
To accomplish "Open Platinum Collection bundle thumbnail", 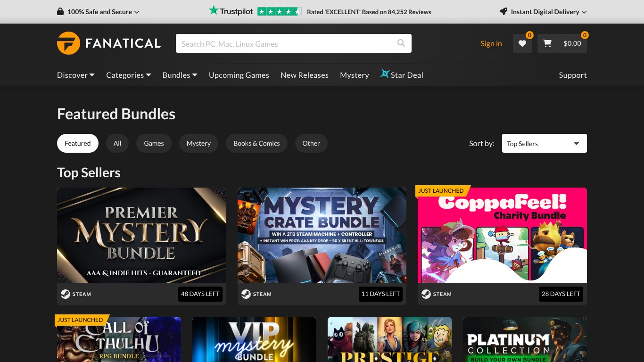I will point(525,339).
